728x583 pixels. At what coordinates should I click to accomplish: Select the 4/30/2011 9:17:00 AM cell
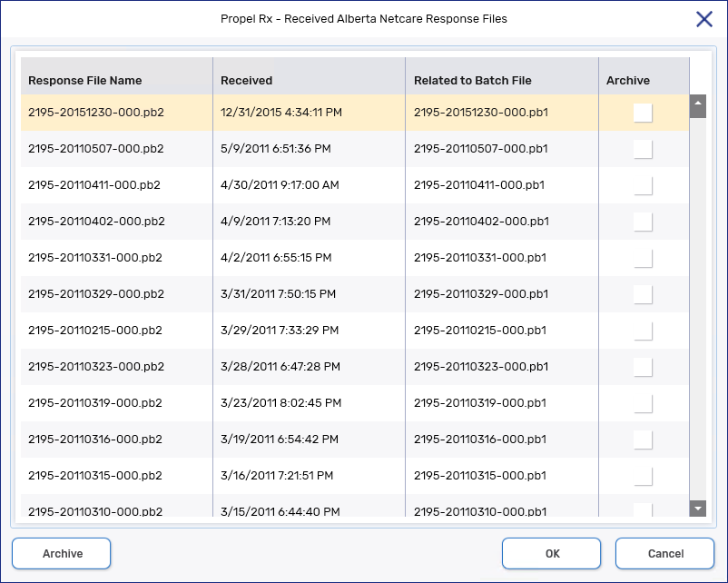(x=280, y=185)
